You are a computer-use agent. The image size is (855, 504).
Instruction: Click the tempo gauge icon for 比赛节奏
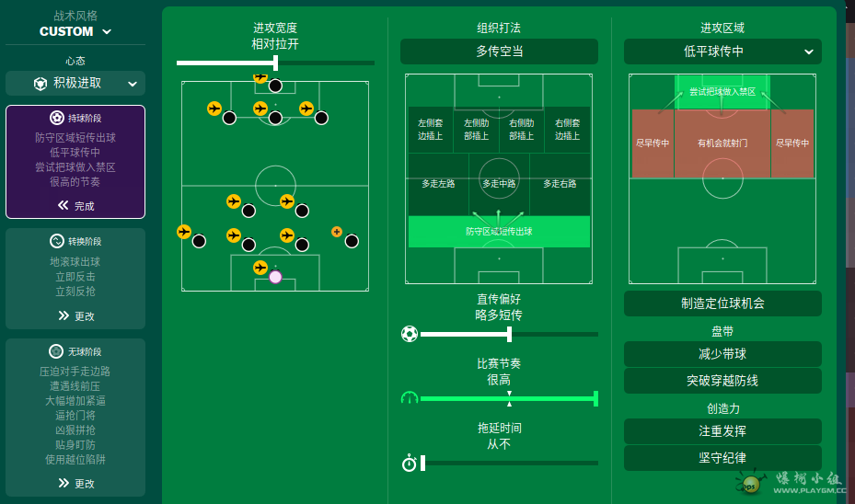pos(410,398)
